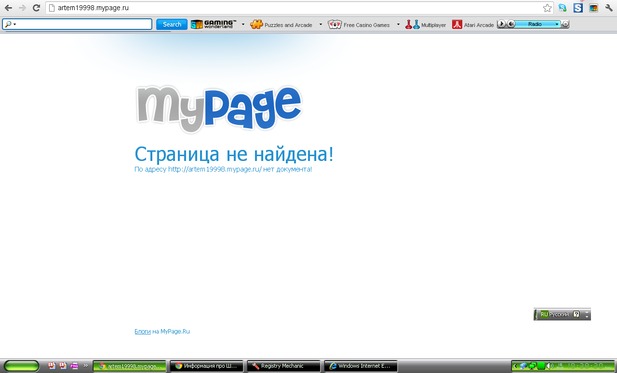Click the pink third quick launch icon
The image size is (617, 373).
(x=74, y=366)
